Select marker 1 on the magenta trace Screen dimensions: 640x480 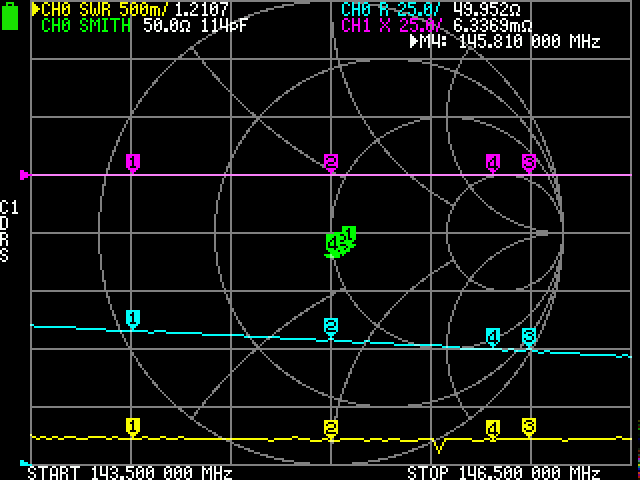click(x=132, y=162)
